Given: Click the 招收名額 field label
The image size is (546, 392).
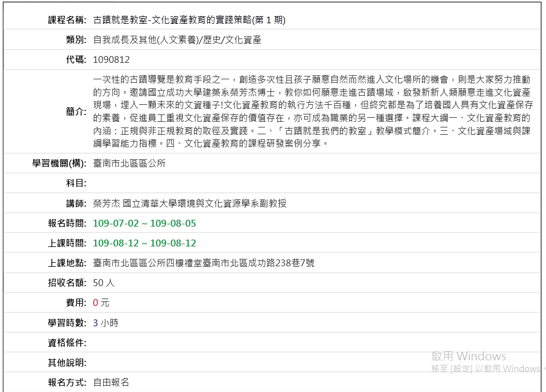Looking at the screenshot, I should (x=67, y=283).
